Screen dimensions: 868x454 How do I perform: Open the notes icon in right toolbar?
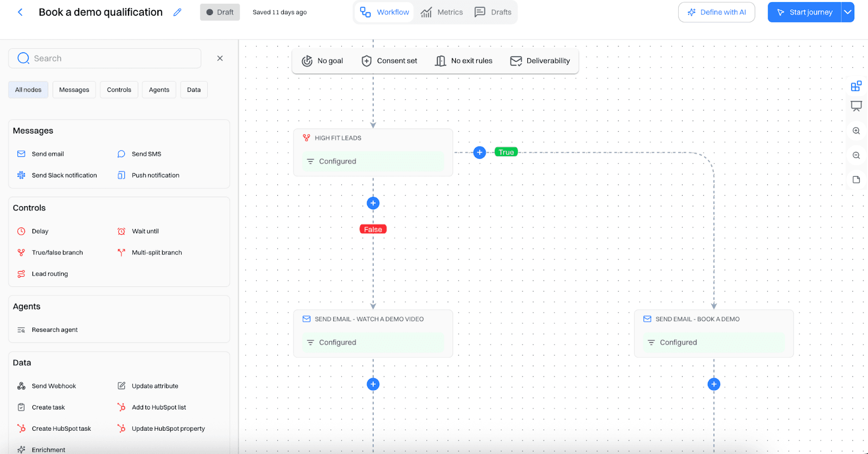(x=856, y=180)
